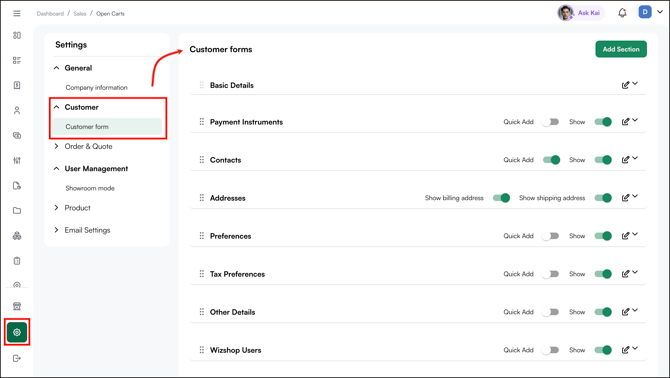Expand the Order & Quote group
The width and height of the screenshot is (670, 378).
coord(56,146)
